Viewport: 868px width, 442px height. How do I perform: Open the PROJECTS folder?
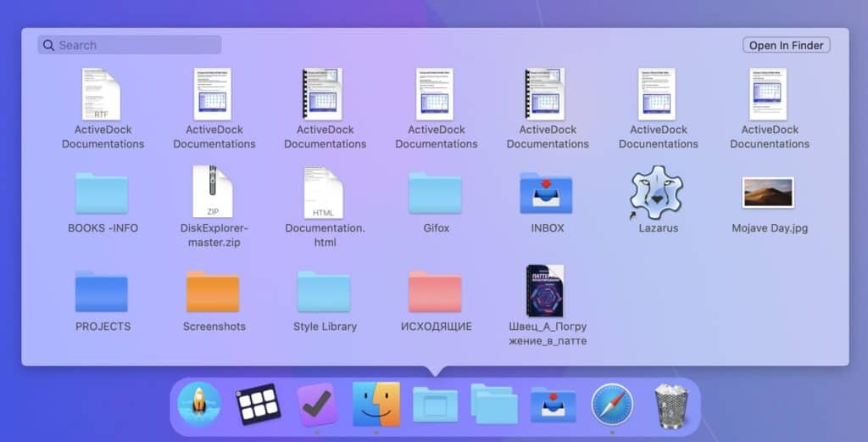pyautogui.click(x=102, y=292)
